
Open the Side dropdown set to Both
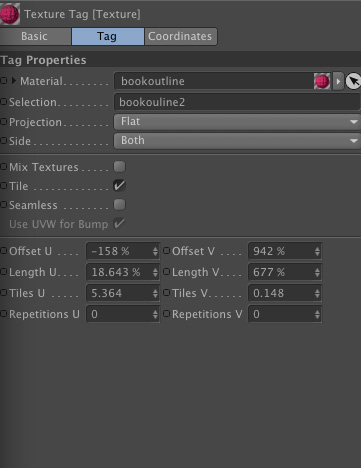237,141
